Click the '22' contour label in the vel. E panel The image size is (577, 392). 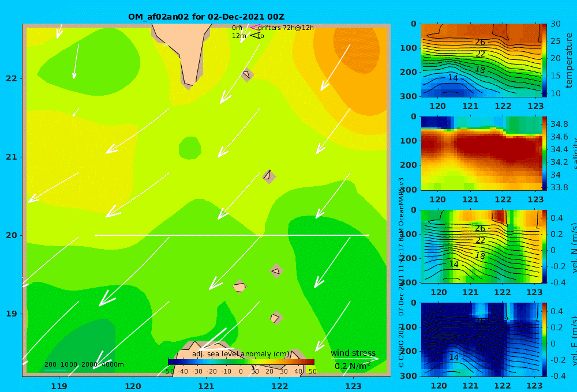(x=480, y=333)
